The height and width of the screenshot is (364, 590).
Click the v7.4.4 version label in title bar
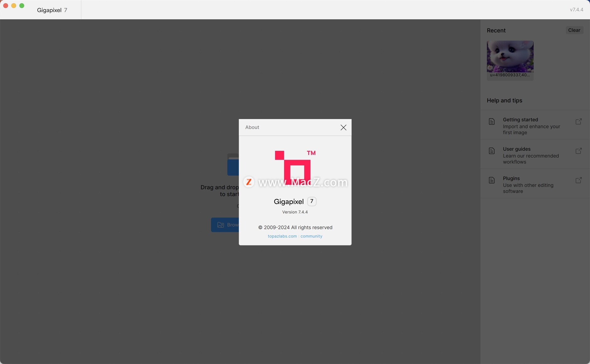click(x=576, y=10)
